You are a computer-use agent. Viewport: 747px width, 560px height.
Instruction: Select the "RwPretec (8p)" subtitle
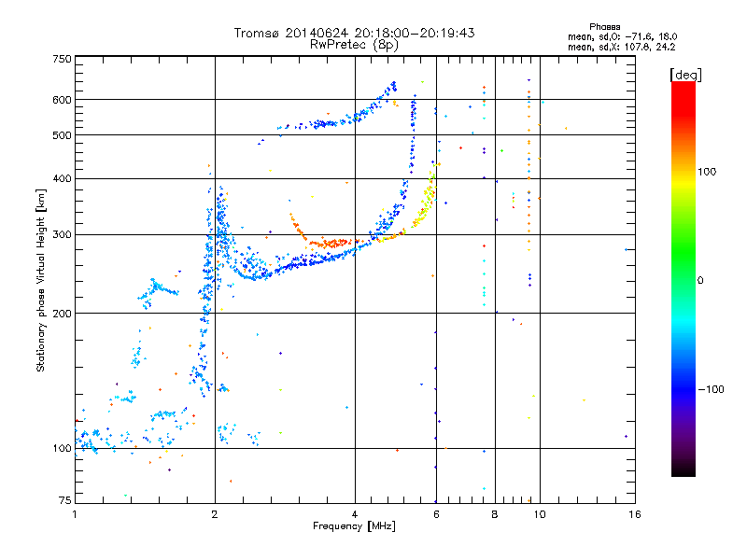355,45
